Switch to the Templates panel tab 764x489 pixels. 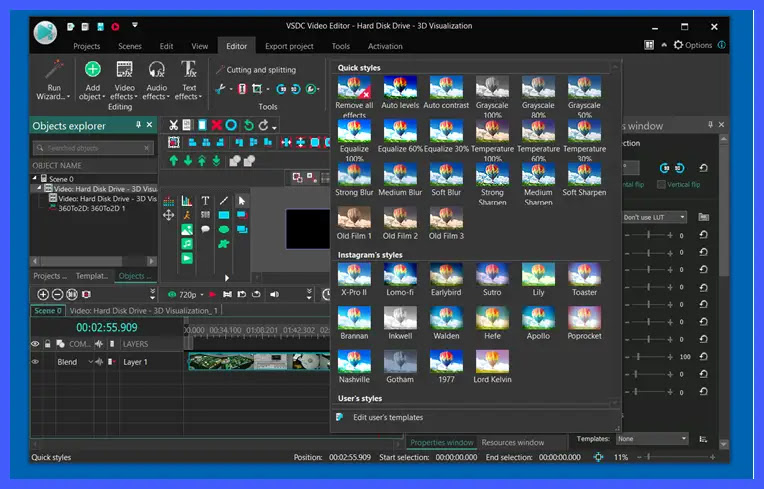[x=92, y=276]
